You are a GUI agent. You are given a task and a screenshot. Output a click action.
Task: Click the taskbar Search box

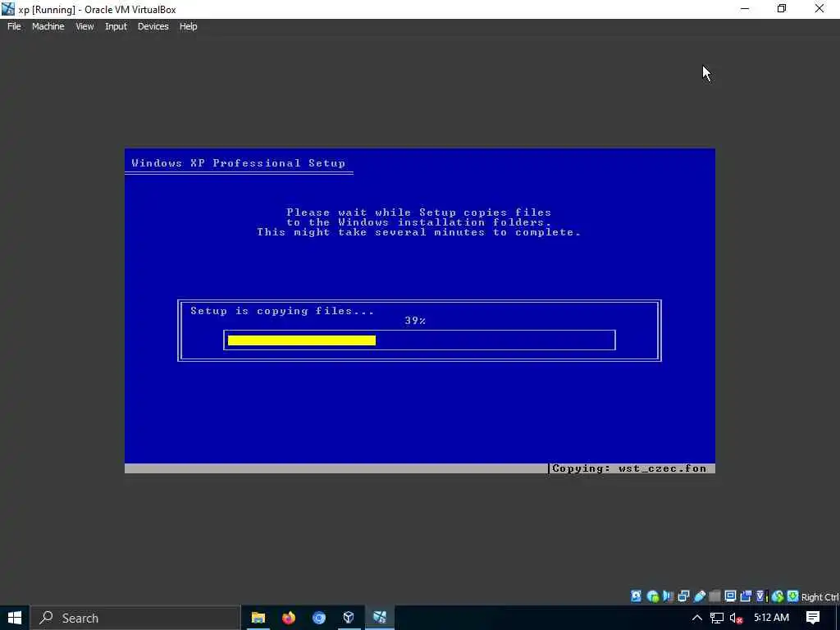135,618
